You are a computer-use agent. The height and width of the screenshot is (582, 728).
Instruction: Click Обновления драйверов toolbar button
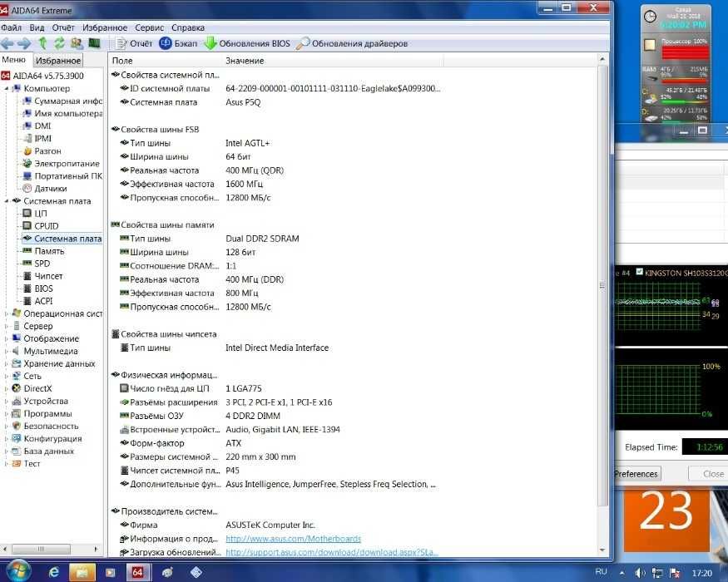[x=352, y=43]
